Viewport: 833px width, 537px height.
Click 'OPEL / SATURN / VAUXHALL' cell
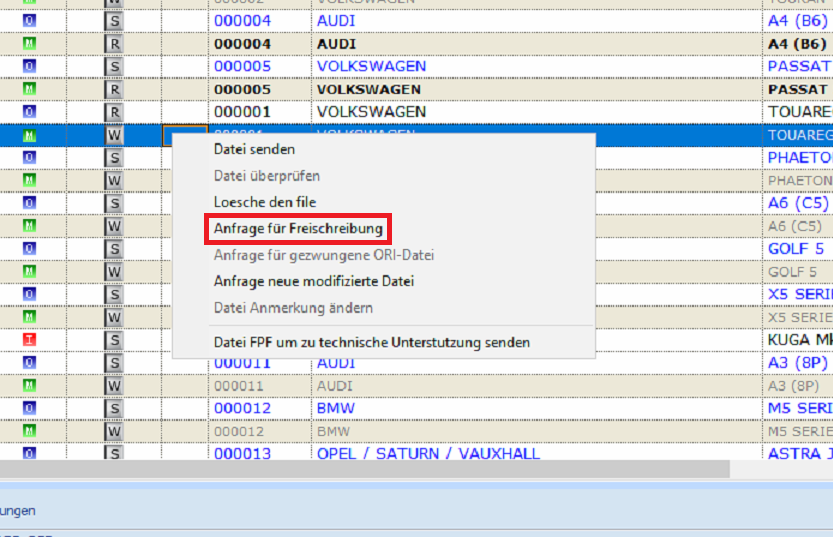click(x=428, y=454)
